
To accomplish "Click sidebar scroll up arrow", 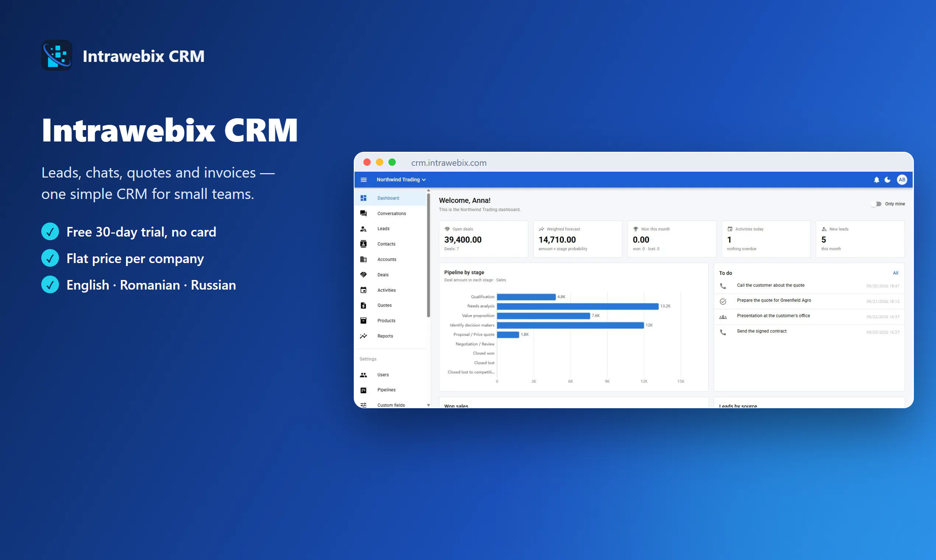I will [428, 190].
